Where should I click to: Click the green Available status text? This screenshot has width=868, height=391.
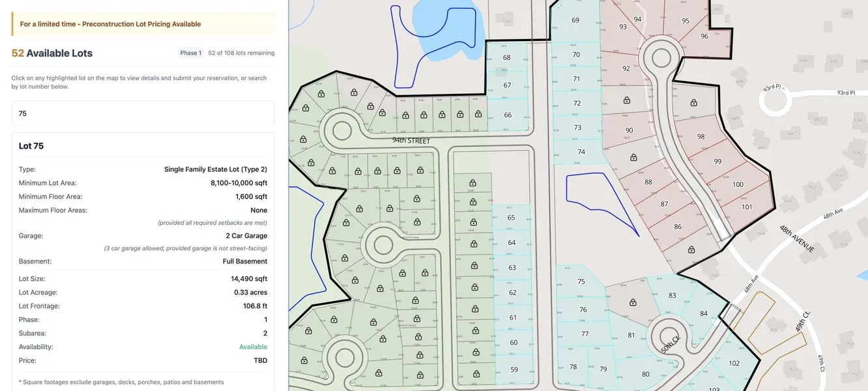point(253,347)
